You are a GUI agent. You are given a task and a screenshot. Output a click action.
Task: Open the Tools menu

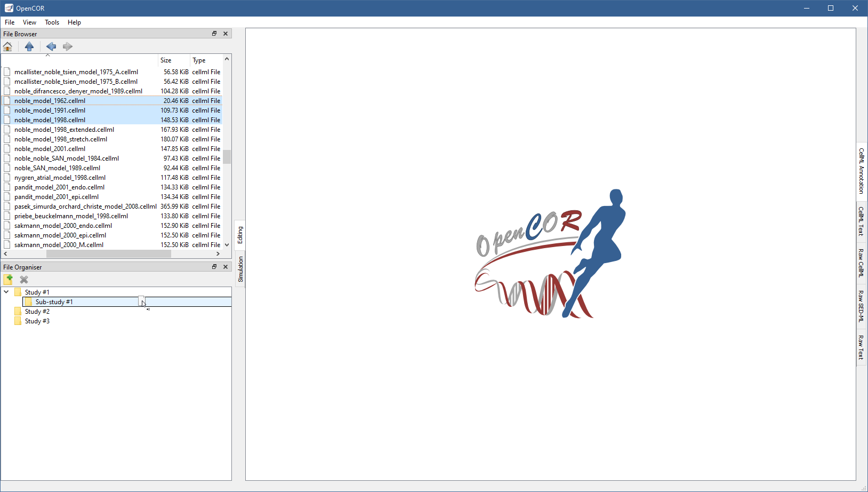[52, 22]
